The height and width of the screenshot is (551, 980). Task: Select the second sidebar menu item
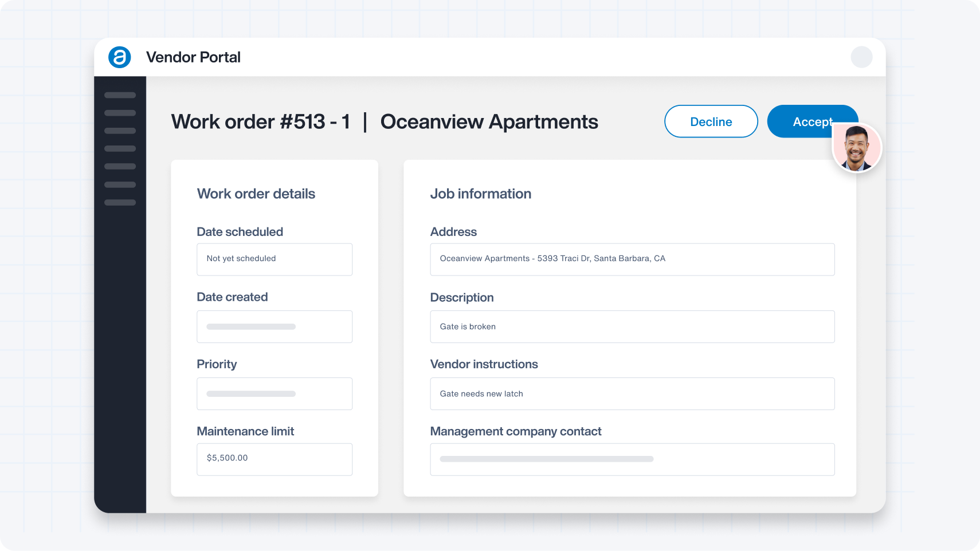[120, 113]
